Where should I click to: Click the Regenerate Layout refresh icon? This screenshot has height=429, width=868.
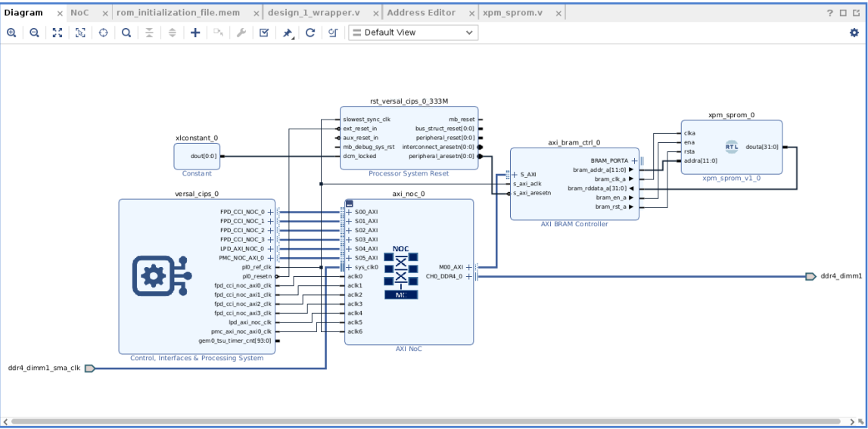[310, 33]
